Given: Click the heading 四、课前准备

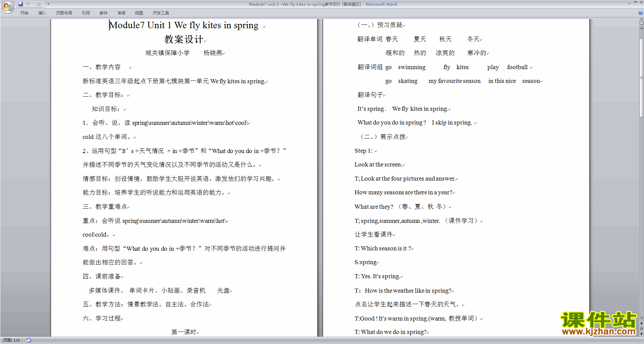Looking at the screenshot, I should click(102, 277).
